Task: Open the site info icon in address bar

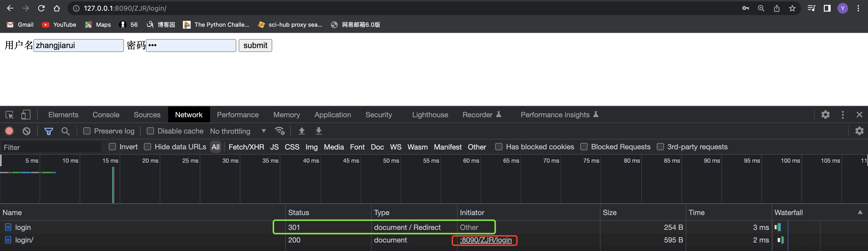Action: [76, 8]
